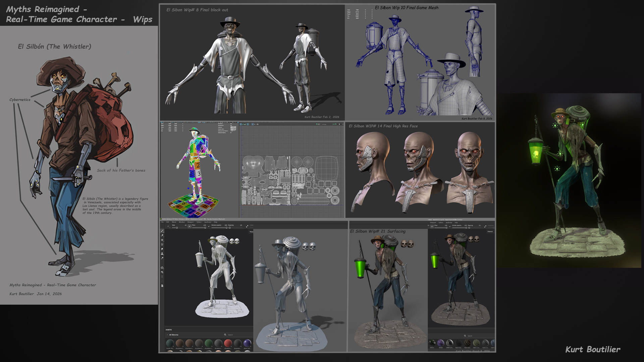Open the Viewport menu in left editor

191,222
